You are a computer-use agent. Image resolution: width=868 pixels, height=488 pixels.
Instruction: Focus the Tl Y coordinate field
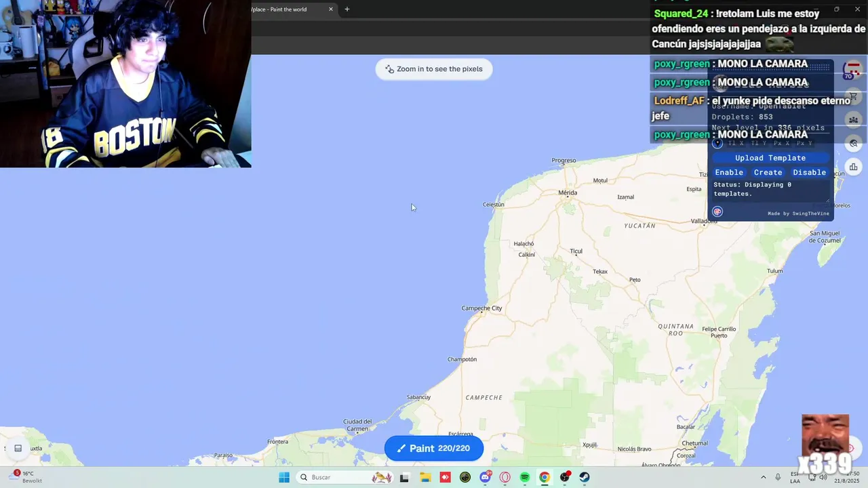pos(759,144)
